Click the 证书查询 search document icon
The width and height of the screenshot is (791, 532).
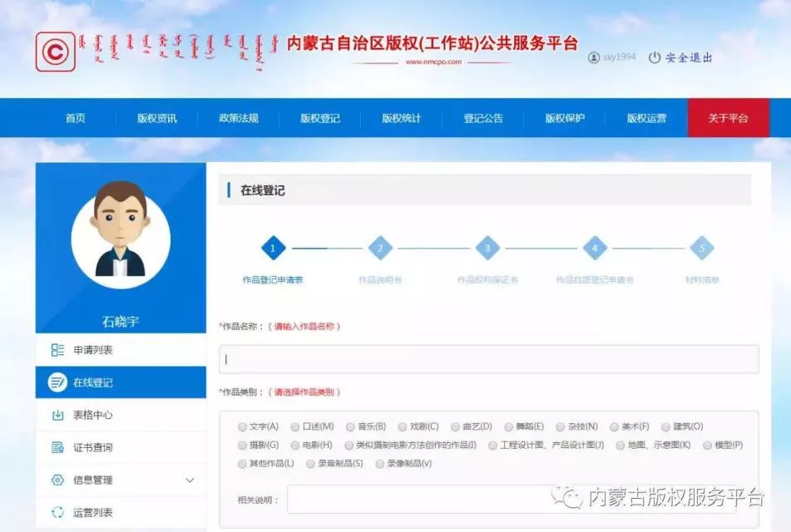click(57, 447)
